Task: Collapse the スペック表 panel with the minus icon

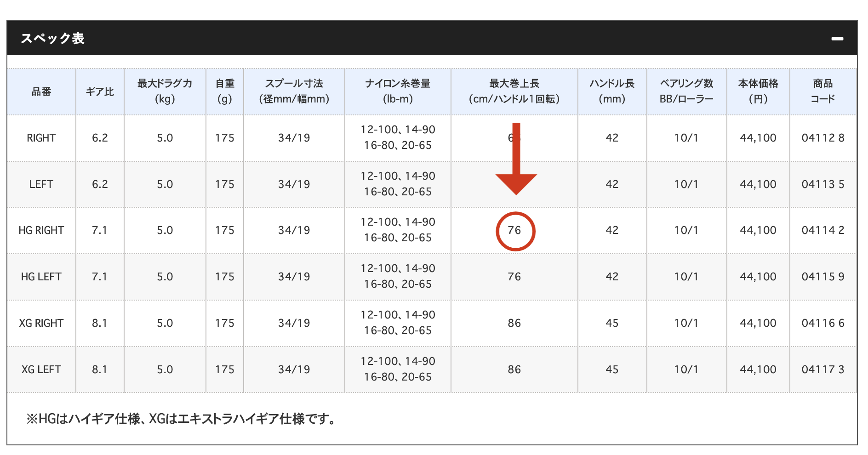Action: tap(839, 38)
